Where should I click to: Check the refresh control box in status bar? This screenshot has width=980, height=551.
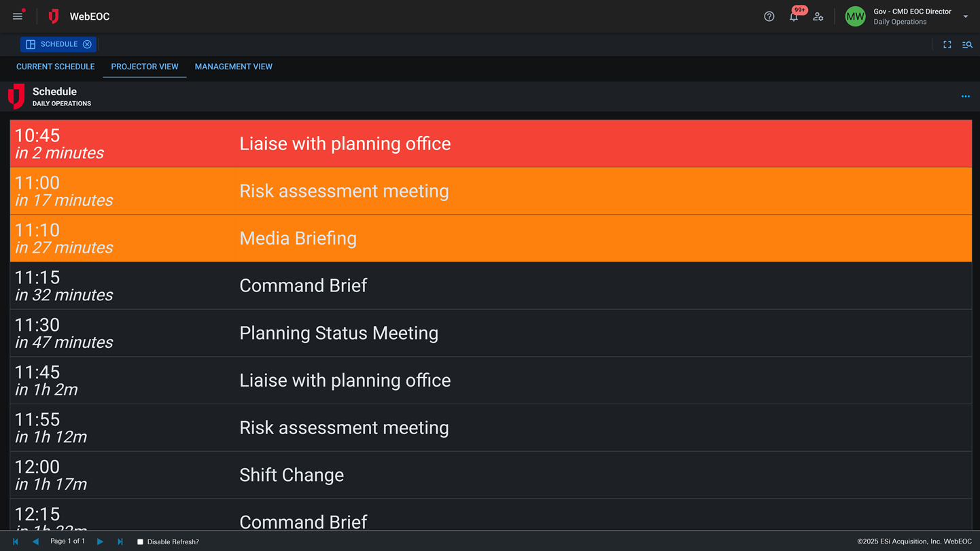point(140,541)
